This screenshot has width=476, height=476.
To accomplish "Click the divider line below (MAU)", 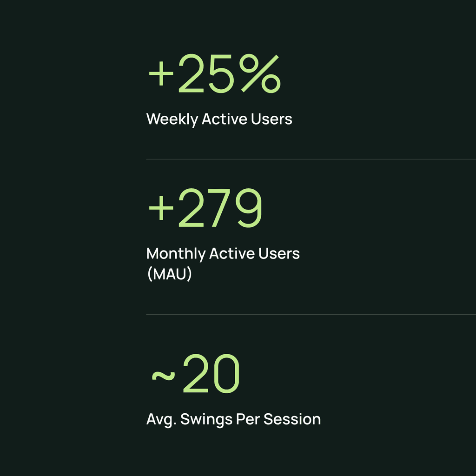I will [311, 315].
